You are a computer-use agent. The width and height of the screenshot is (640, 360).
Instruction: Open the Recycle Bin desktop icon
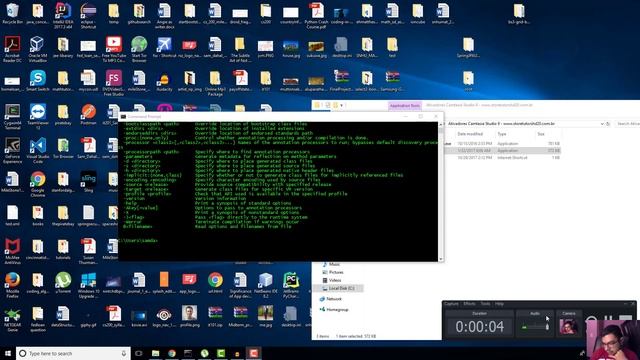coord(12,14)
